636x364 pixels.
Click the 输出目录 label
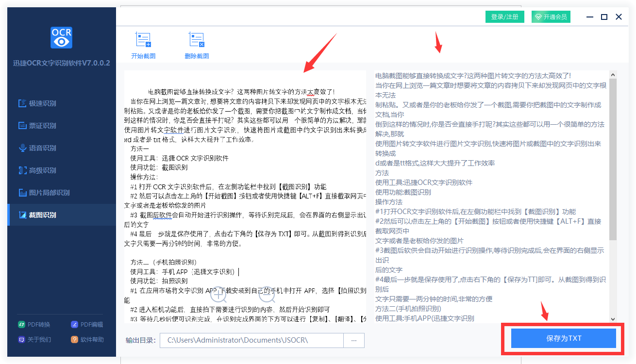tap(141, 340)
